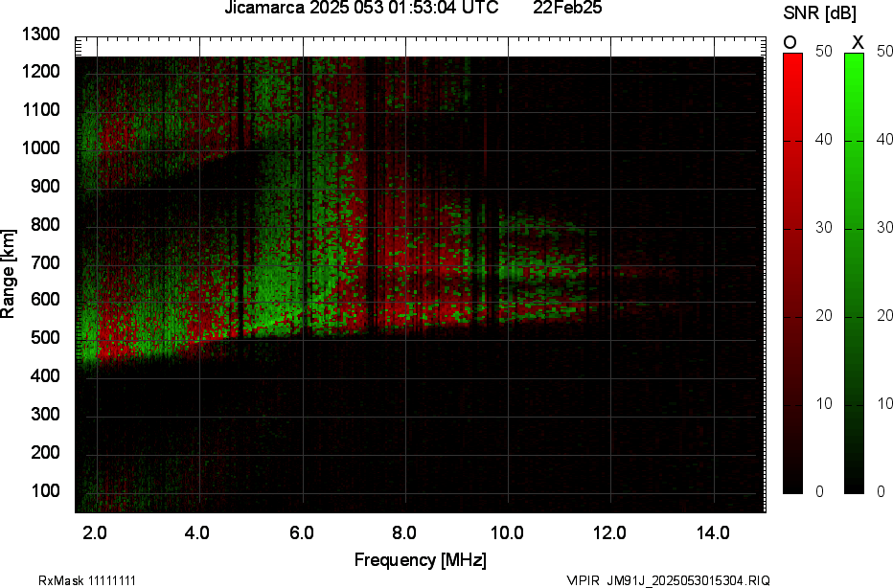
Task: Click the 12.0 MHz frequency tick label
Action: pyautogui.click(x=610, y=533)
